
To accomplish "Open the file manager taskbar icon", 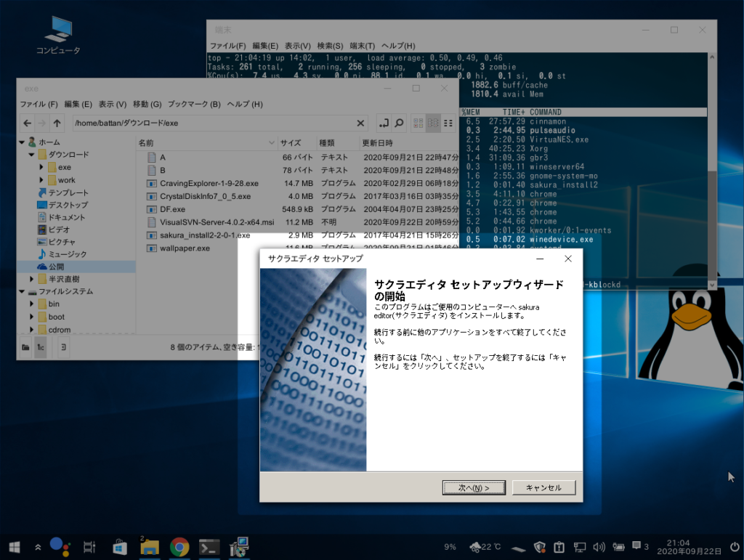I will (150, 547).
